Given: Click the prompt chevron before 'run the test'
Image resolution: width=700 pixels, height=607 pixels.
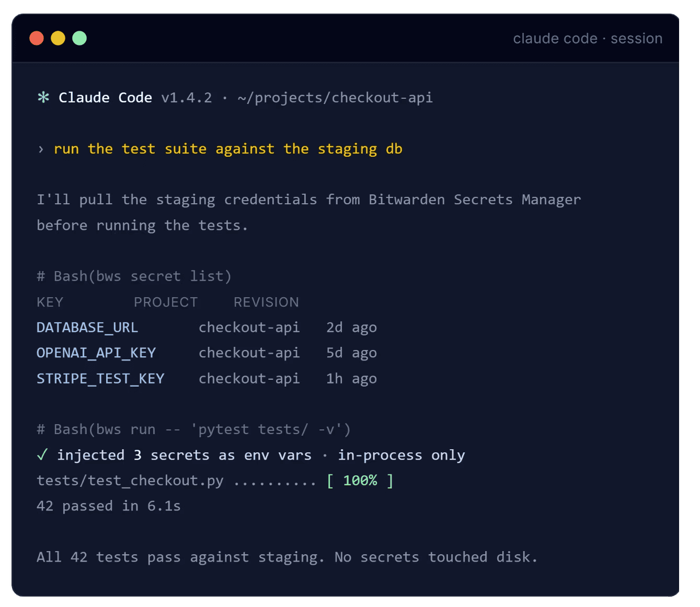Looking at the screenshot, I should [41, 149].
